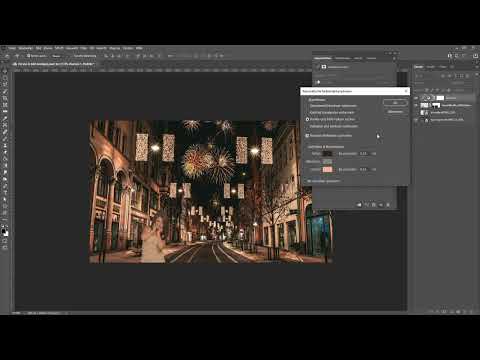
Task: Hide the second layer with mask
Action: click(417, 105)
